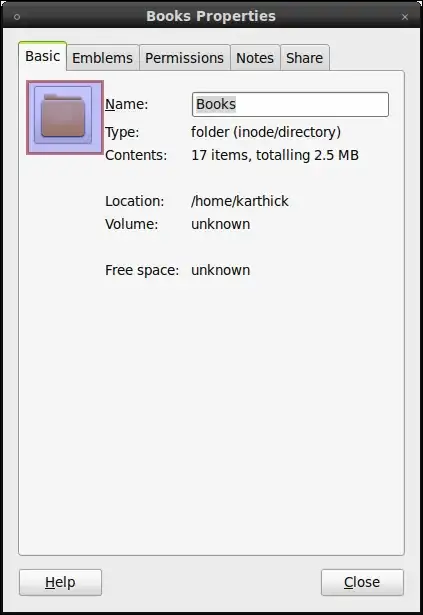423x615 pixels.
Task: Click the Books Properties title bar text
Action: tap(211, 16)
